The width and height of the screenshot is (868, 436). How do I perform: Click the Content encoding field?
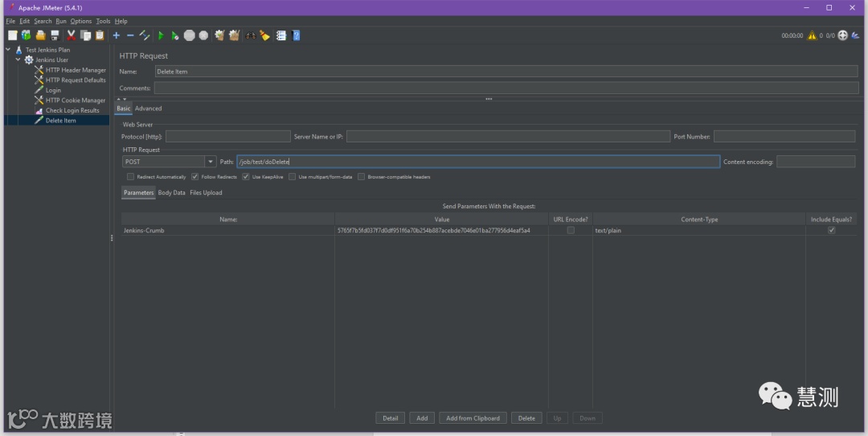point(816,162)
